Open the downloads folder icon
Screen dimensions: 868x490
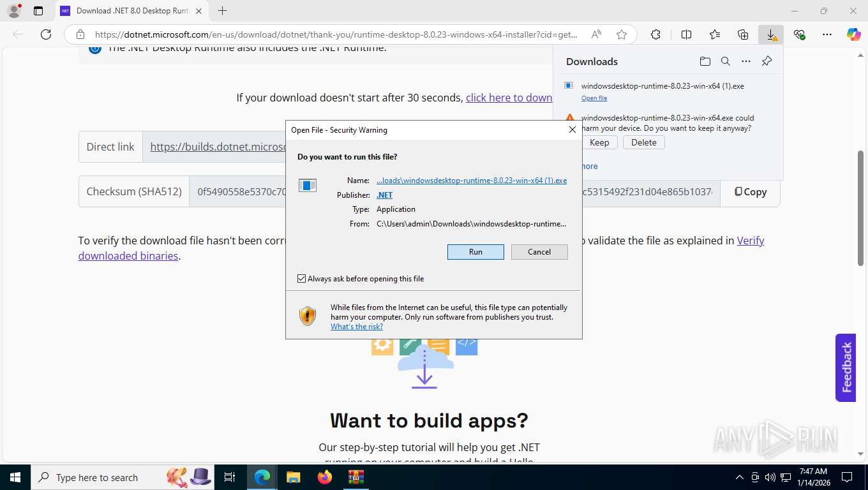coord(705,61)
